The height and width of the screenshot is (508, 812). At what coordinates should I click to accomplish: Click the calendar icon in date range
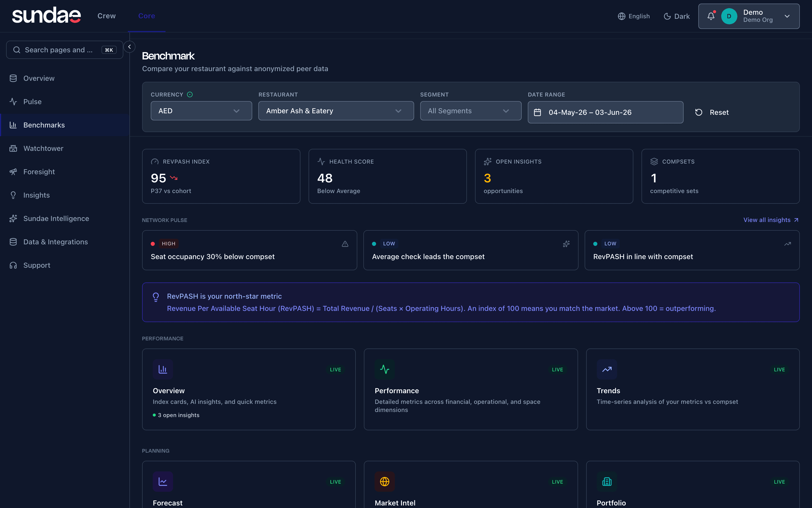pos(537,112)
